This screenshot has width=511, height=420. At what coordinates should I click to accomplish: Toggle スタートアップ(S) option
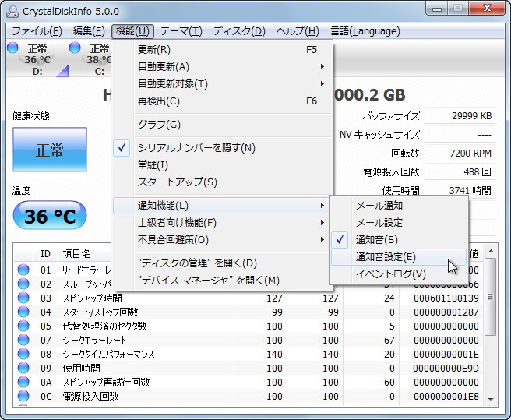(x=222, y=182)
